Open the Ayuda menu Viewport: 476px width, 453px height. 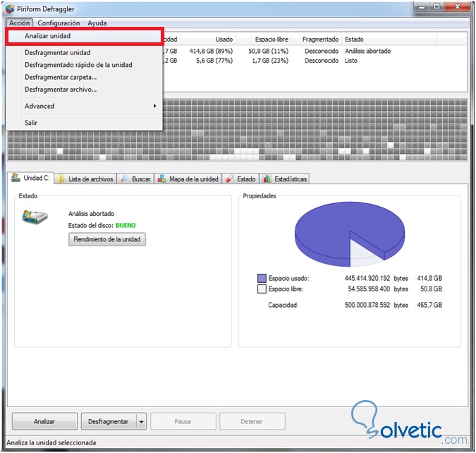(x=97, y=23)
